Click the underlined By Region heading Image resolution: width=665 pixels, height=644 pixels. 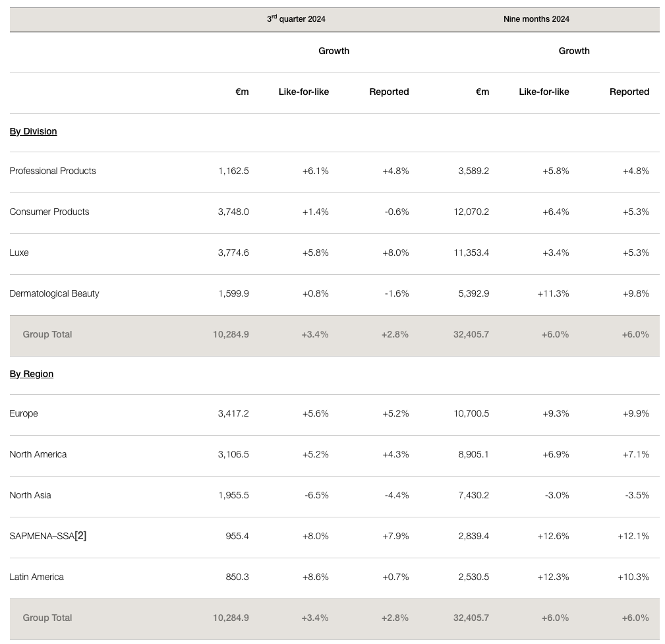[x=31, y=374]
